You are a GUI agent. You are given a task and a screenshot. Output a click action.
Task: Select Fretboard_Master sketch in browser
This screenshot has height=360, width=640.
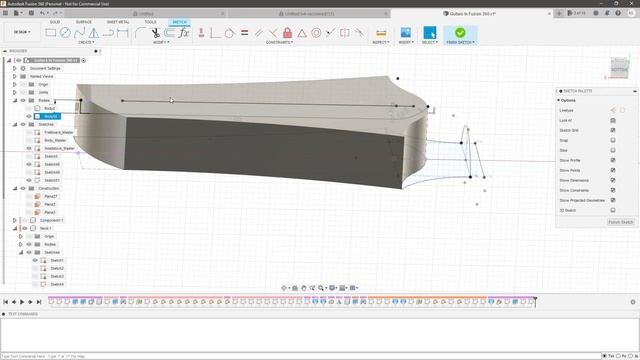coord(59,133)
